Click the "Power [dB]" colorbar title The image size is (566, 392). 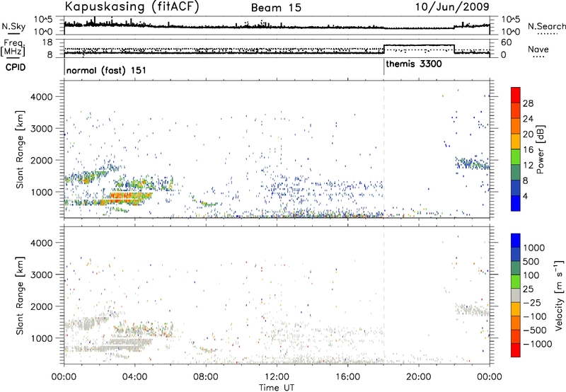541,149
